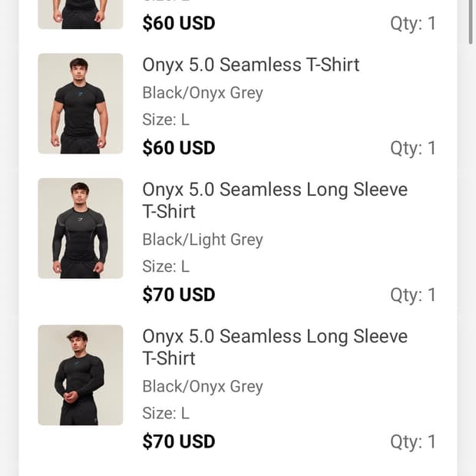
Task: Click the vertical scrollbar on the right edge
Action: (x=471, y=23)
